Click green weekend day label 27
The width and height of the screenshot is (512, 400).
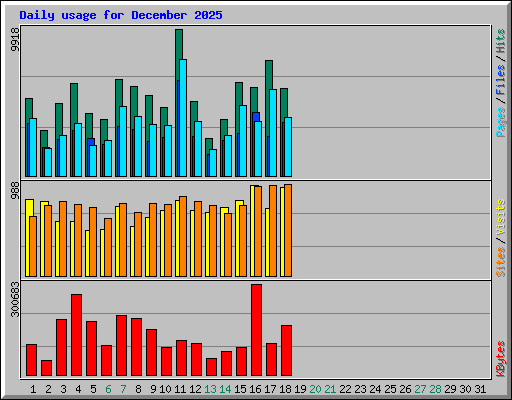point(420,389)
